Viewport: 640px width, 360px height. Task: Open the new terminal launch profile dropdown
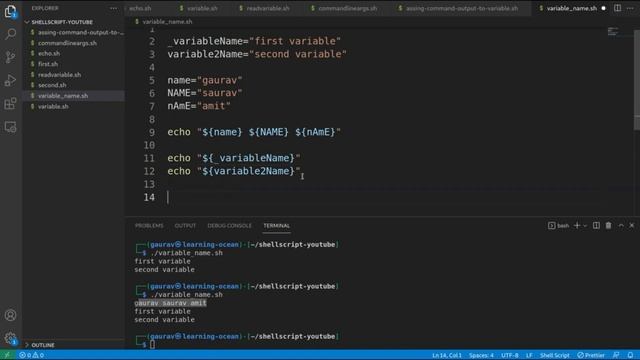point(585,226)
